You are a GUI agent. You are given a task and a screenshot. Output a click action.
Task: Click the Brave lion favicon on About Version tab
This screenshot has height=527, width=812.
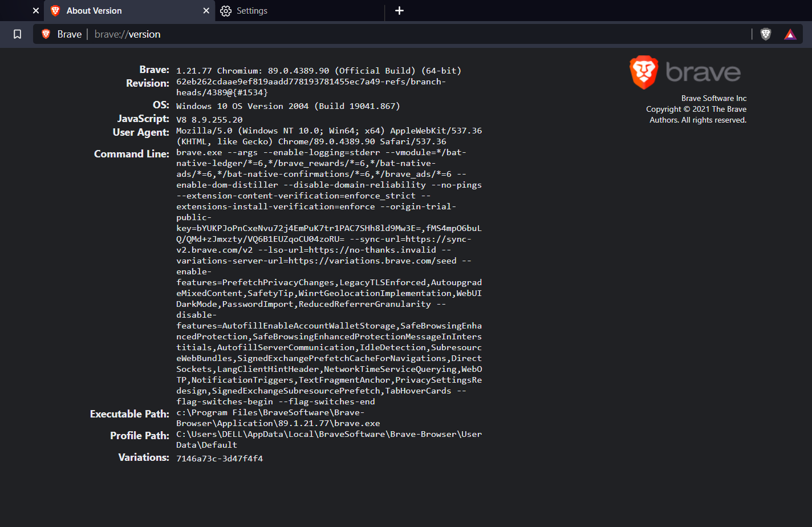(x=55, y=11)
